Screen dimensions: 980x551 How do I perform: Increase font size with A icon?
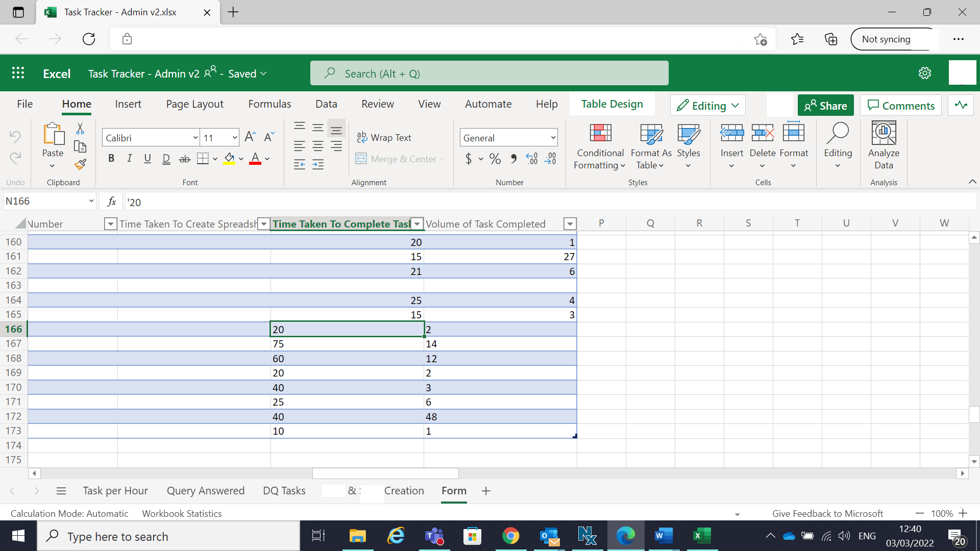coord(250,137)
